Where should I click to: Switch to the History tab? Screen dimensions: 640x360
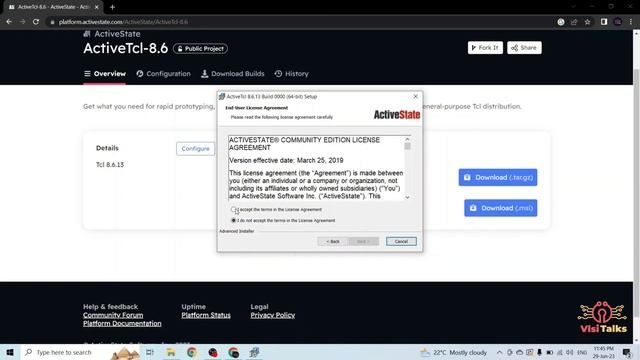(292, 74)
